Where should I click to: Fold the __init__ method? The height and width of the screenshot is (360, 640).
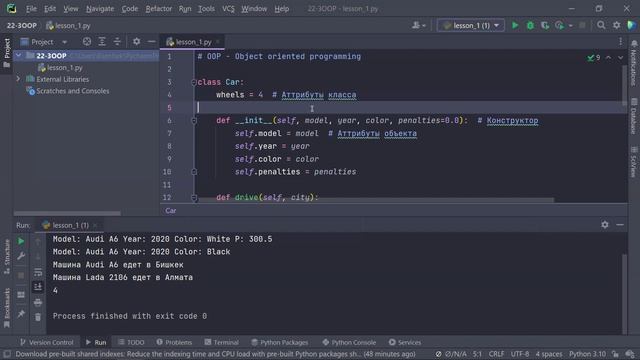(194, 120)
